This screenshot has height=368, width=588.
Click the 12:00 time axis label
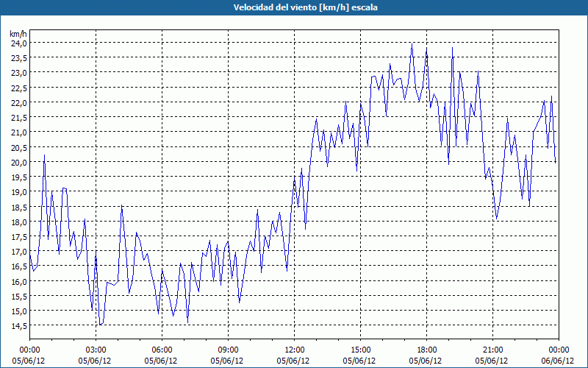(x=295, y=350)
